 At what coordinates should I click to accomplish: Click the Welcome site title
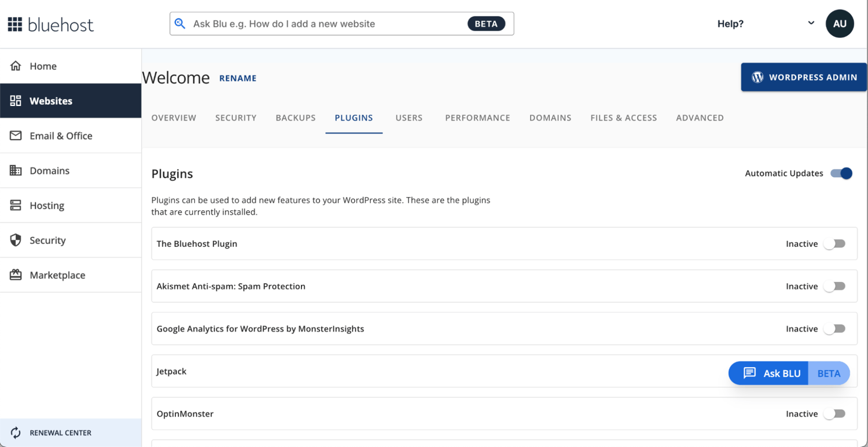pos(176,78)
